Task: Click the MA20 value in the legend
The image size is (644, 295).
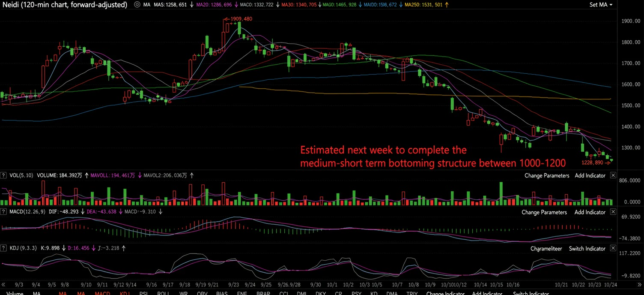Action: click(213, 5)
